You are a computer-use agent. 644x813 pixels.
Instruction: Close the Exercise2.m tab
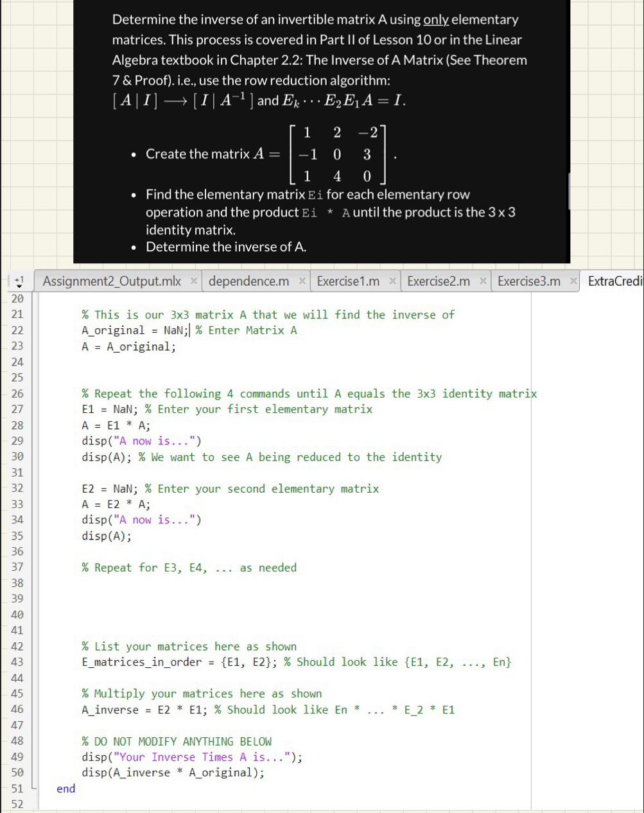point(482,281)
